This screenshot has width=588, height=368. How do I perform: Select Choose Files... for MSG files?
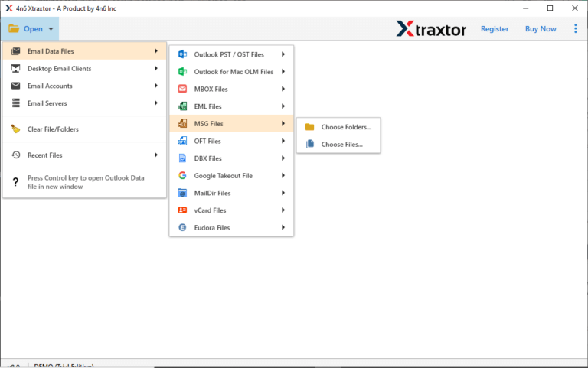(341, 144)
